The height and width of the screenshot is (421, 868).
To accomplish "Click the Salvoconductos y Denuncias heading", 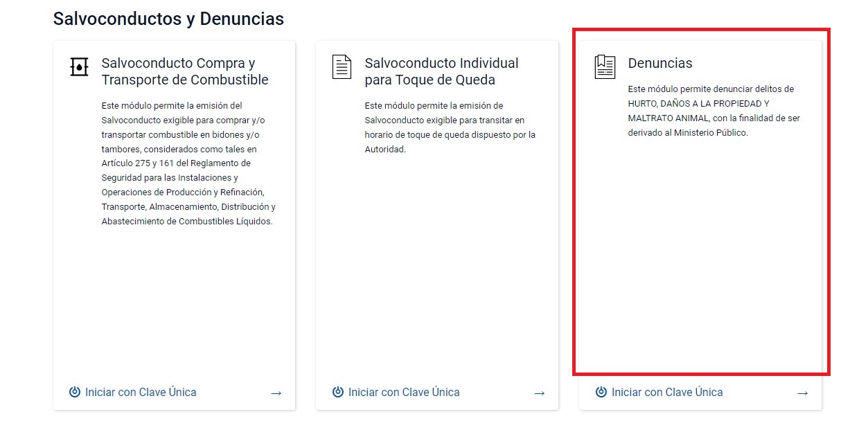I will pos(168,19).
